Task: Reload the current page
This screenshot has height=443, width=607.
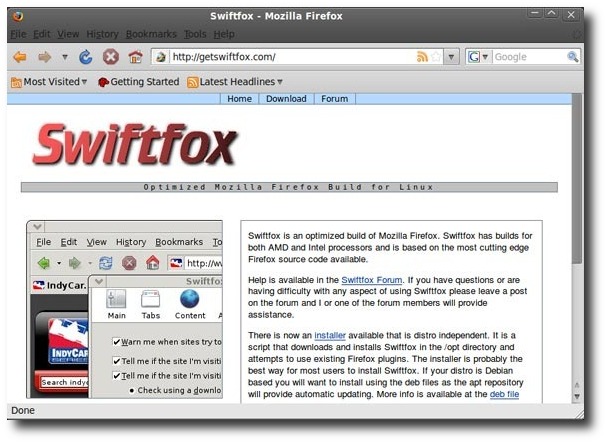Action: 86,57
